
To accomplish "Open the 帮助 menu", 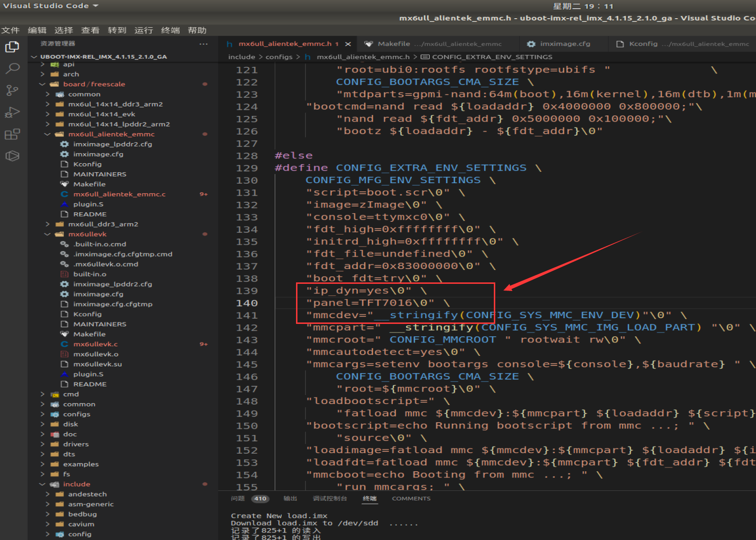I will pyautogui.click(x=197, y=30).
